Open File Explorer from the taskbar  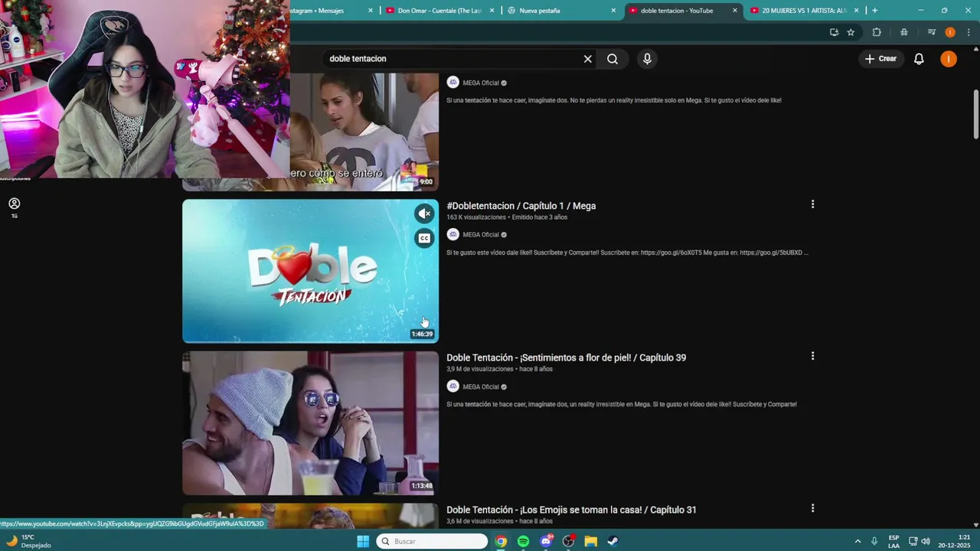pos(591,541)
